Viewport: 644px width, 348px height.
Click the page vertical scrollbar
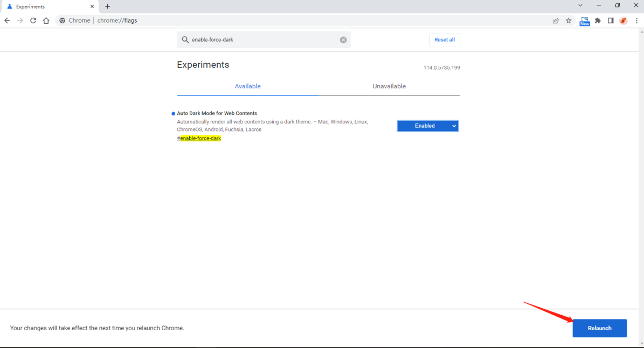pyautogui.click(x=641, y=187)
